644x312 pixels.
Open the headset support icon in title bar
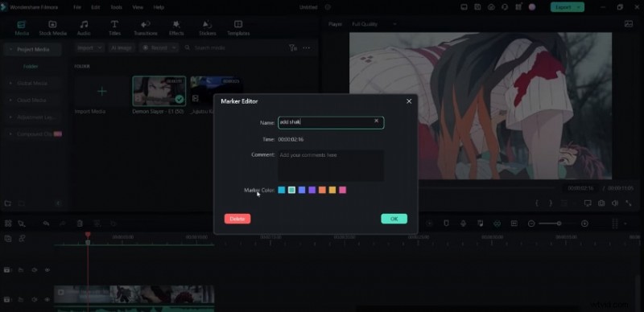tap(505, 7)
